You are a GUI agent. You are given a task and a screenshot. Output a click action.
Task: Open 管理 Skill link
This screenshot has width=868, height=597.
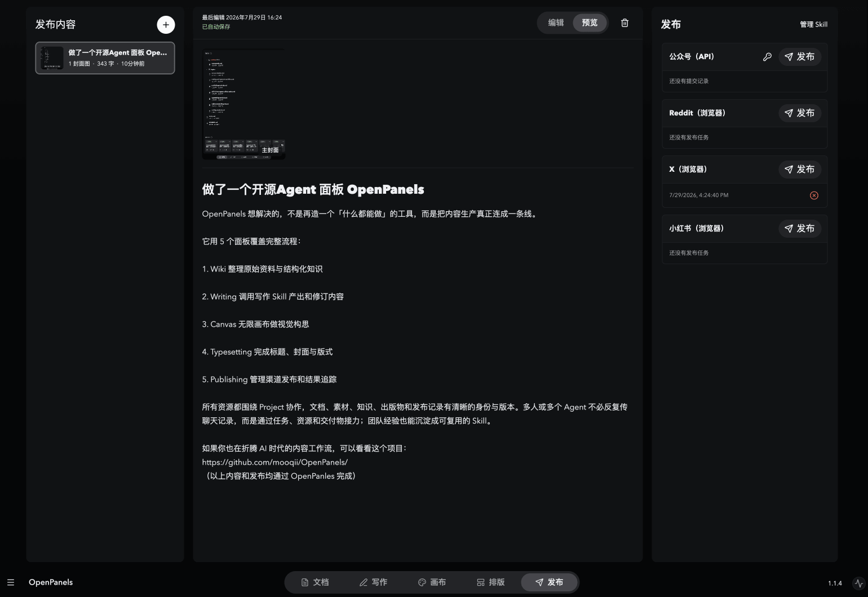pyautogui.click(x=814, y=25)
